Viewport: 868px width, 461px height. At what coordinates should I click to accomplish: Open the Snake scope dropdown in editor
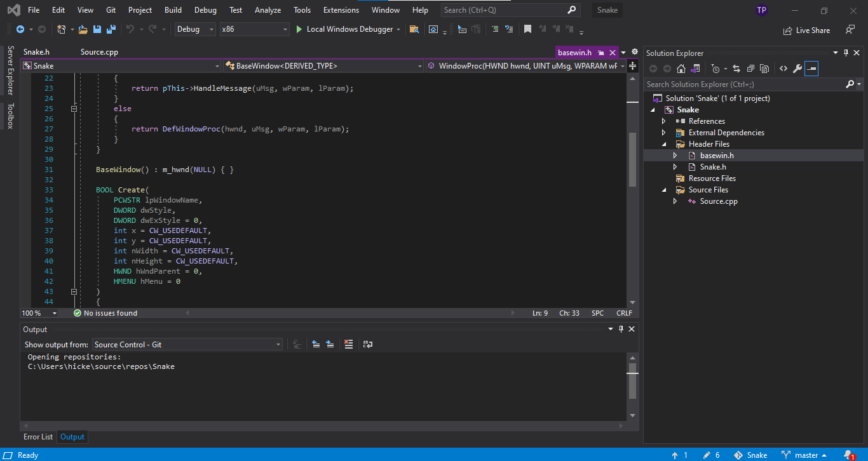point(121,65)
